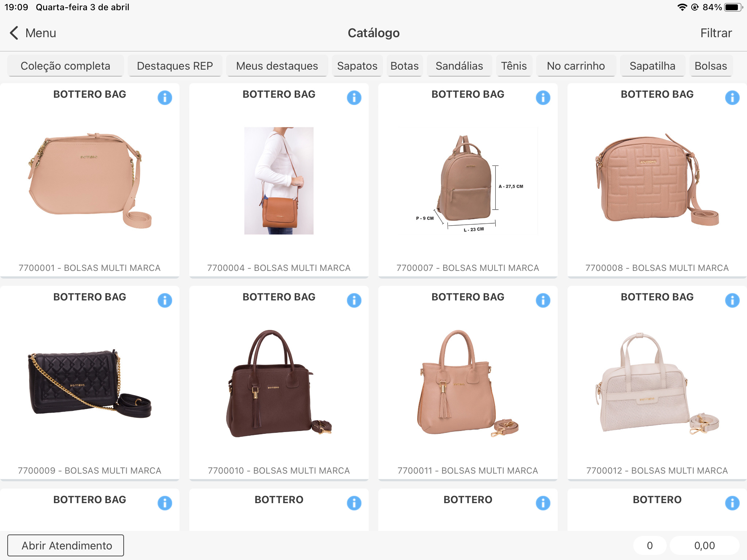This screenshot has width=747, height=560.
Task: Show the Sandálias category
Action: 459,66
